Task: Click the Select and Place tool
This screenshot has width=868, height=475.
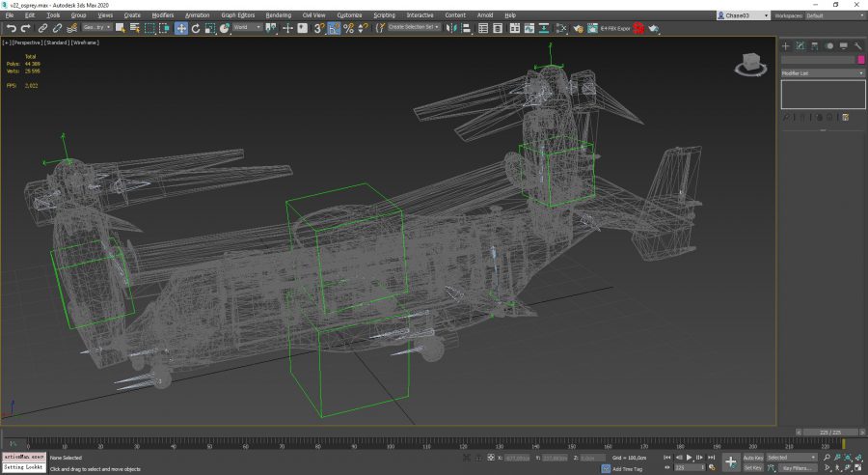Action: tap(225, 28)
